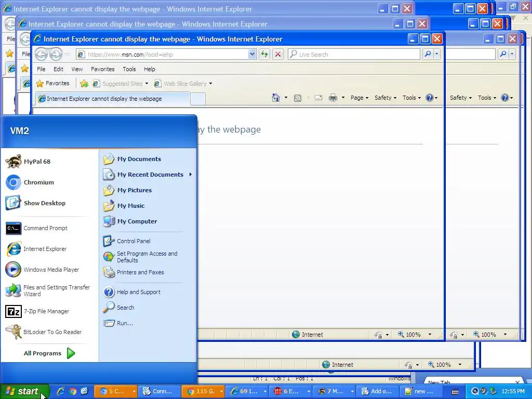Click the Stop (red X) button in IE
This screenshot has width=532, height=399.
pyautogui.click(x=278, y=54)
